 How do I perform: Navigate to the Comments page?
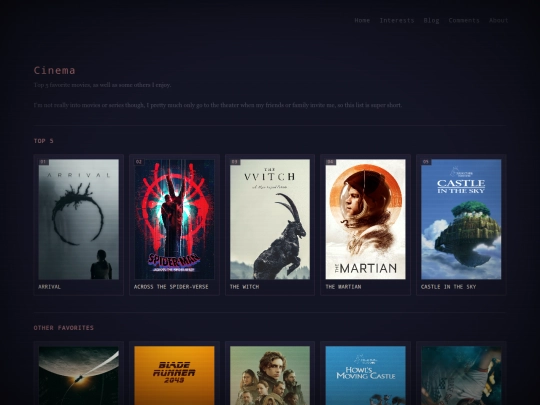pos(464,21)
